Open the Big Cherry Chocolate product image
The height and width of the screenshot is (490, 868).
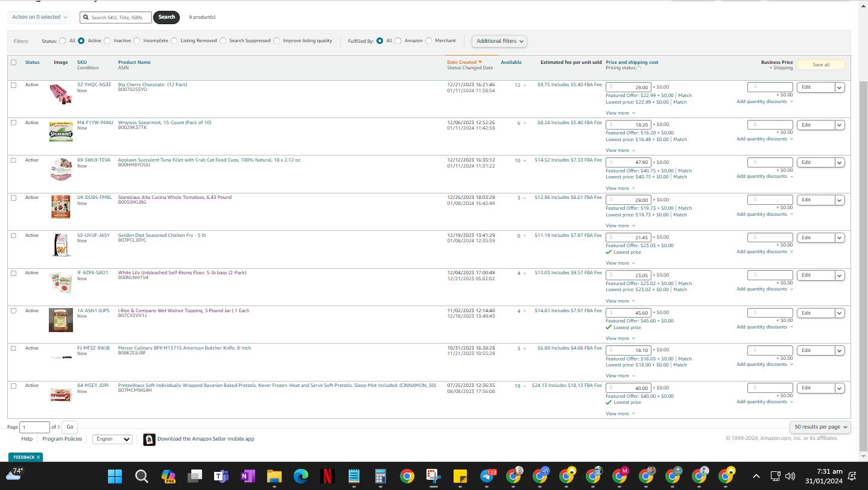coord(61,94)
